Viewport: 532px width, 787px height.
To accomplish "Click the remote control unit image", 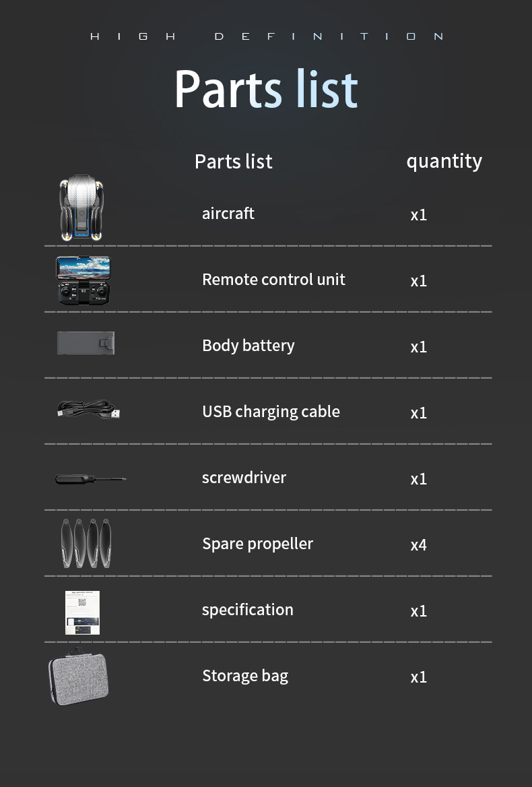I will (x=84, y=279).
